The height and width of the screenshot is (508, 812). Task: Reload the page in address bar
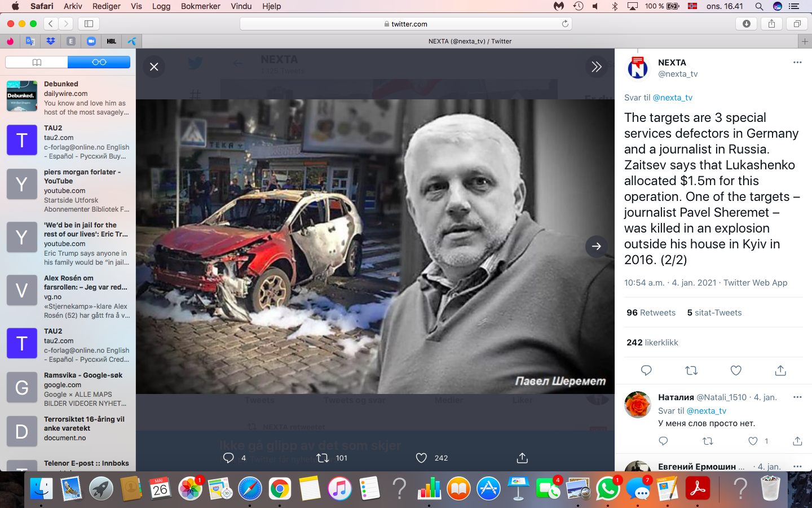[565, 24]
